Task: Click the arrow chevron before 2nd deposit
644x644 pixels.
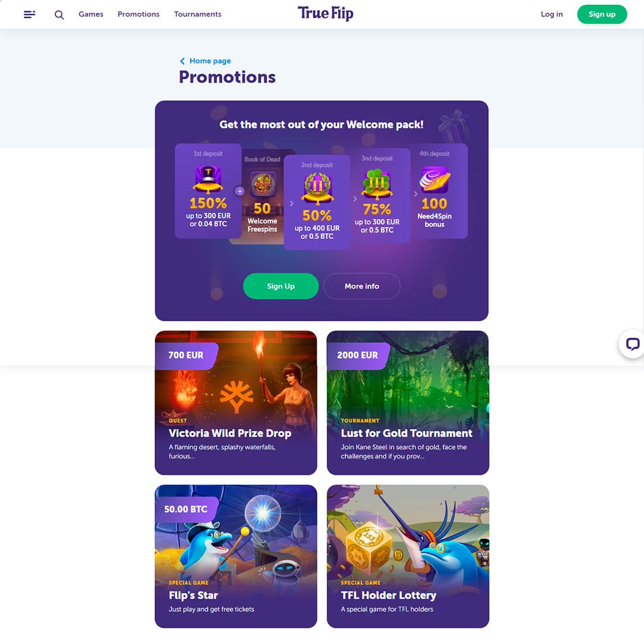Action: 292,203
